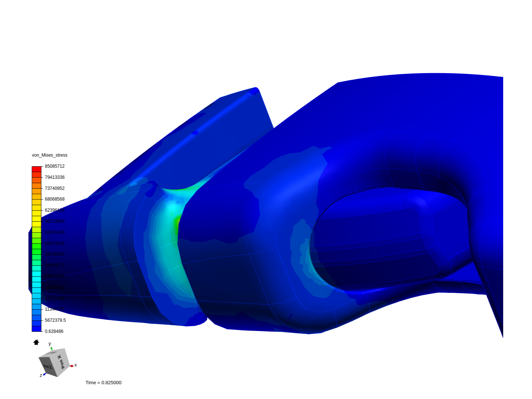The height and width of the screenshot is (399, 532).
Task: Click the red swatch atop the color legend
Action: pos(37,169)
